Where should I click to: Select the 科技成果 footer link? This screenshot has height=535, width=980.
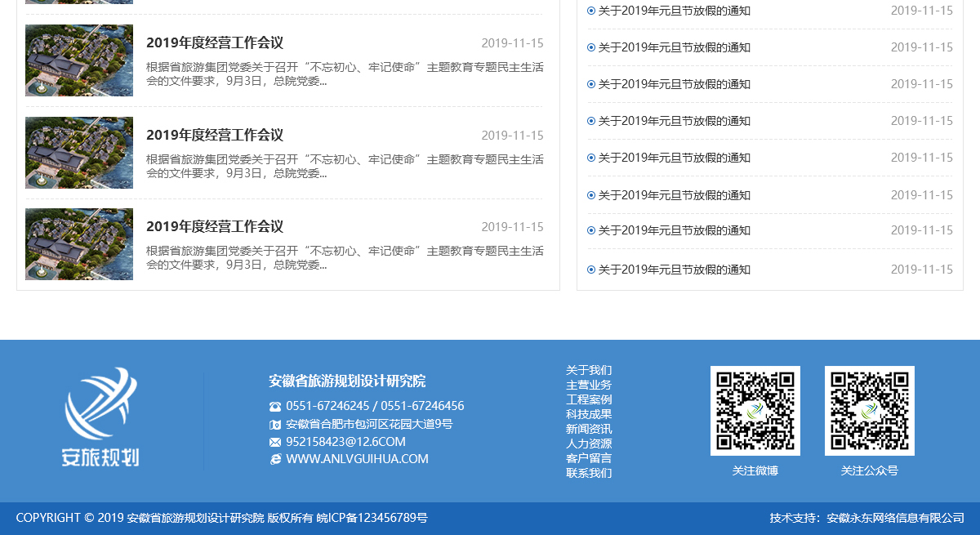click(588, 414)
